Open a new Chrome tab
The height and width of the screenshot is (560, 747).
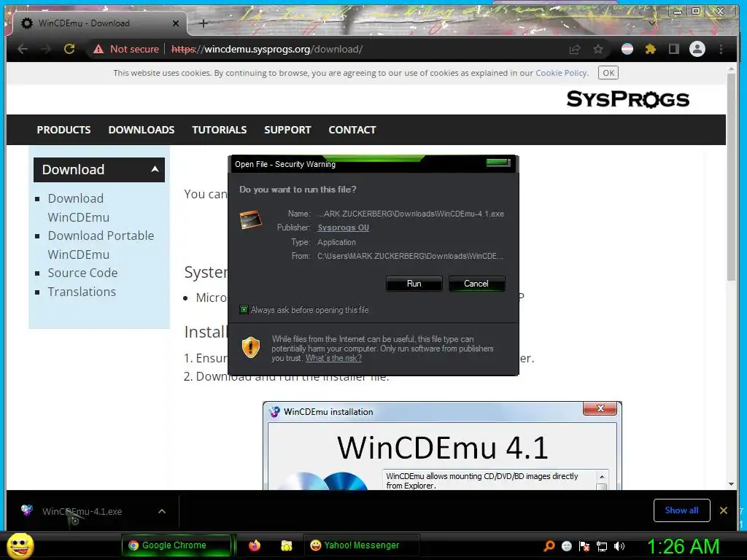[x=204, y=23]
